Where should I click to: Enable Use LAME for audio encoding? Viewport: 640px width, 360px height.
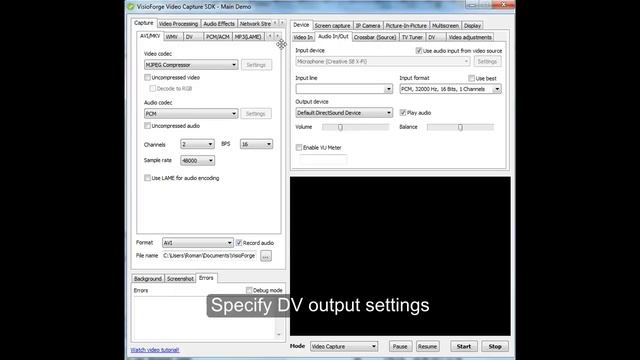tap(147, 178)
